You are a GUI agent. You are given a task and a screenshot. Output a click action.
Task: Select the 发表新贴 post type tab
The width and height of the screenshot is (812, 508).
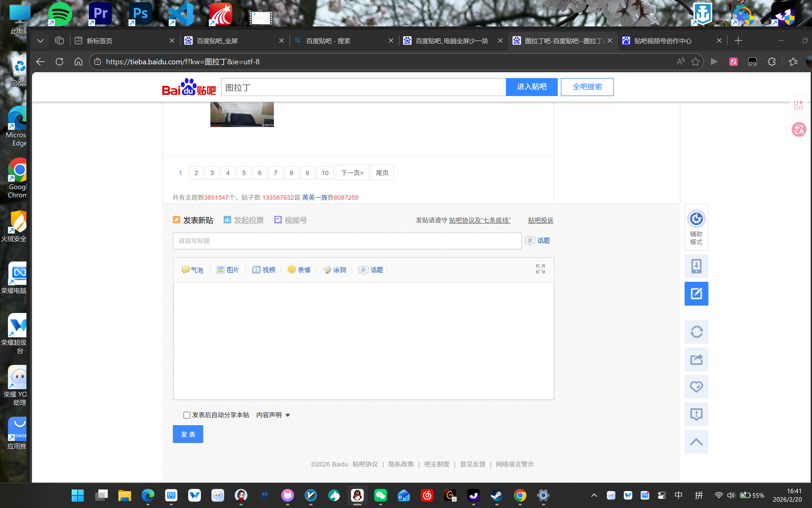[x=193, y=220]
